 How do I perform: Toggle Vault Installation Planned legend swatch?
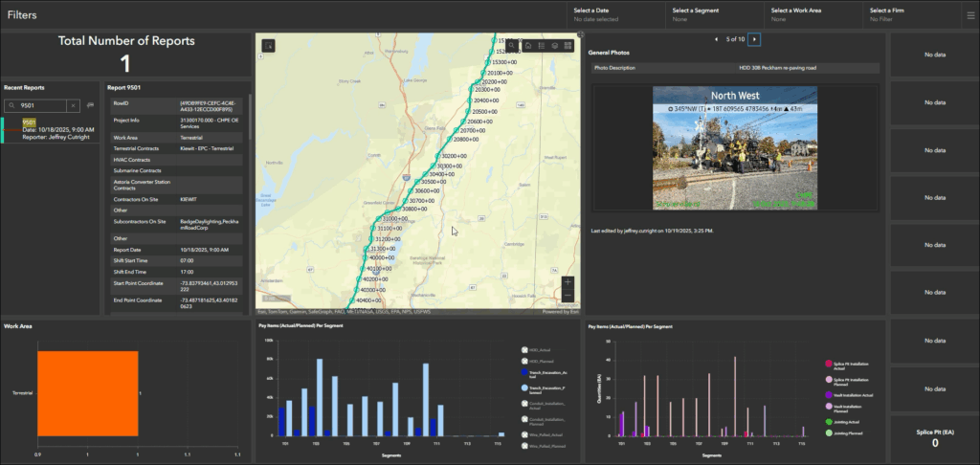[x=829, y=407]
